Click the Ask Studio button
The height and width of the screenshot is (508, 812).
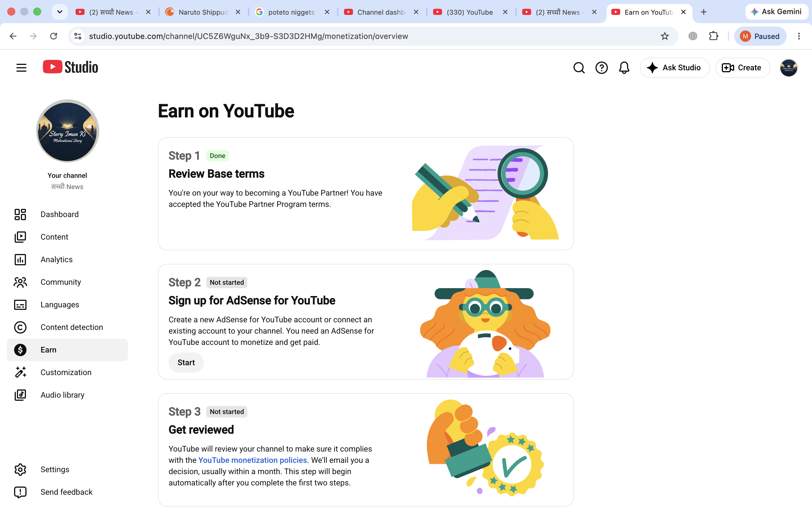click(674, 67)
